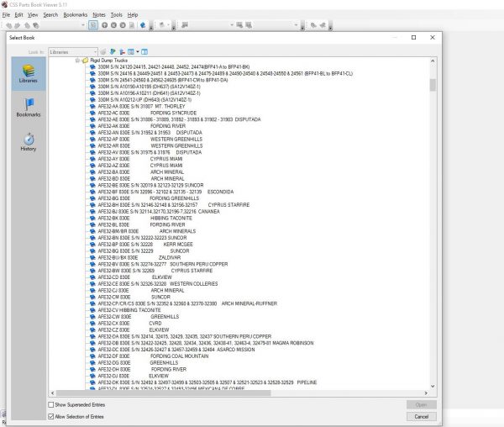
Task: Open the View menu
Action: tap(33, 15)
